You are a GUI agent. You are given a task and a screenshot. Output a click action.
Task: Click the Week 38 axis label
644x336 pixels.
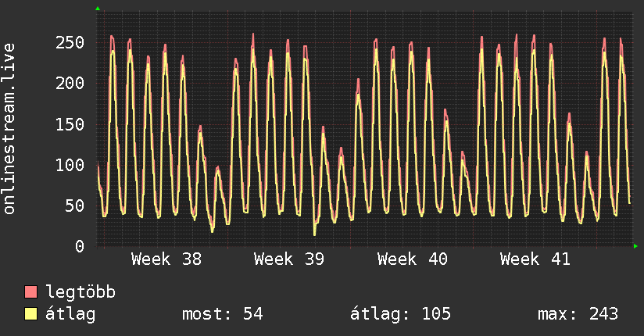pyautogui.click(x=166, y=259)
